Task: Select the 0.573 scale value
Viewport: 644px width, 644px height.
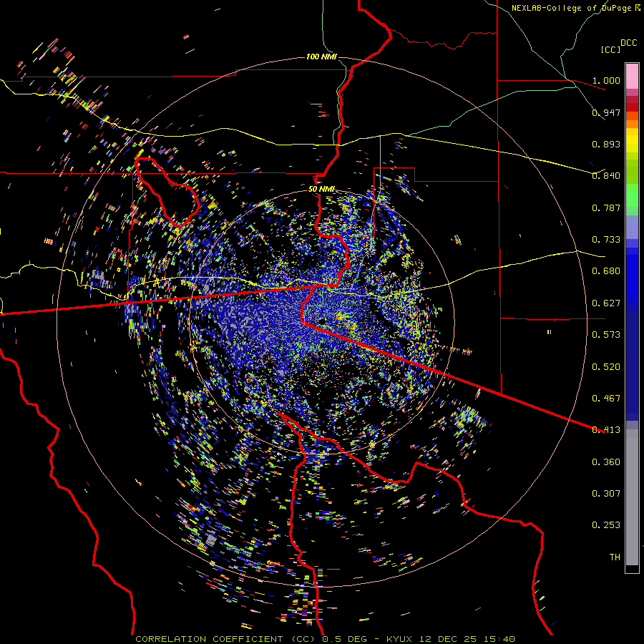Action: [606, 335]
